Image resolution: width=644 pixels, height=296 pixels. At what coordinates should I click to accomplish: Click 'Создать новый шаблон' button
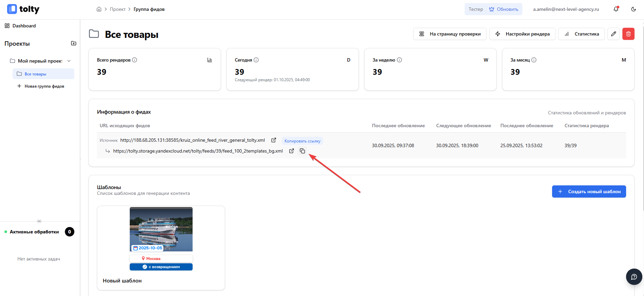[589, 191]
